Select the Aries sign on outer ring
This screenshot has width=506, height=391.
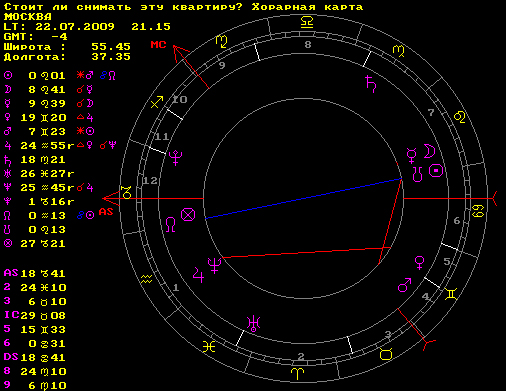297,374
